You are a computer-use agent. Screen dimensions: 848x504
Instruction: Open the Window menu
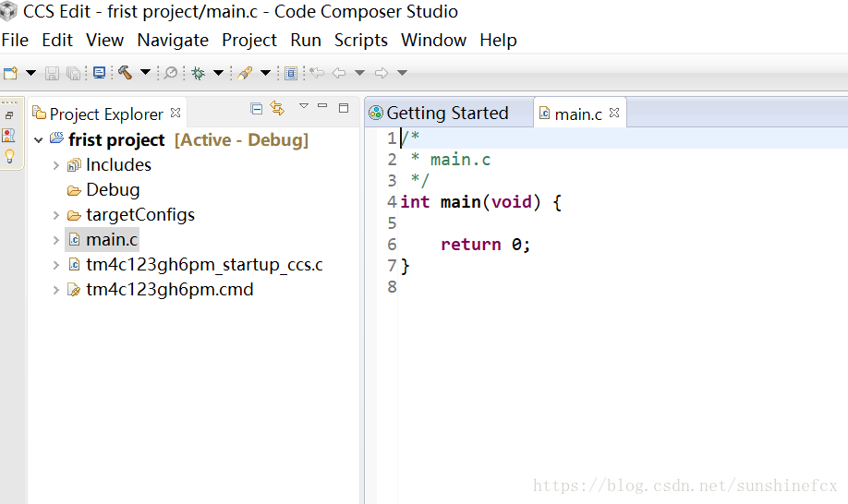pyautogui.click(x=433, y=40)
